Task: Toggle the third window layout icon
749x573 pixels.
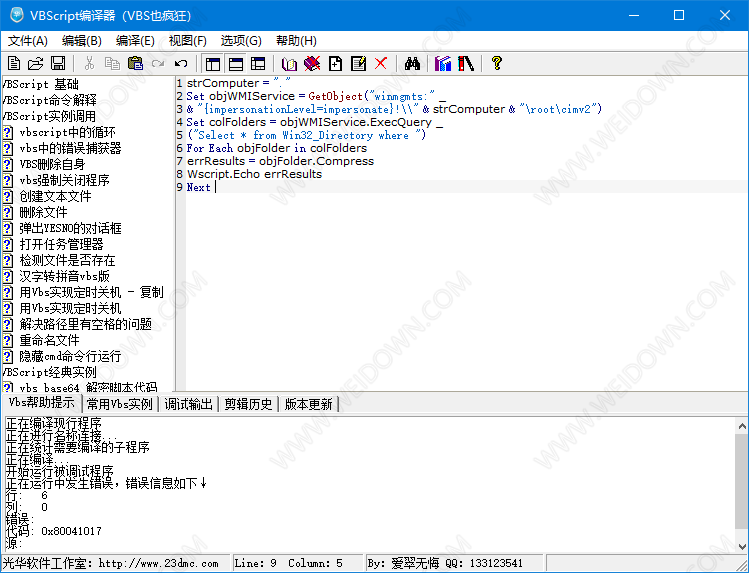Action: click(258, 63)
